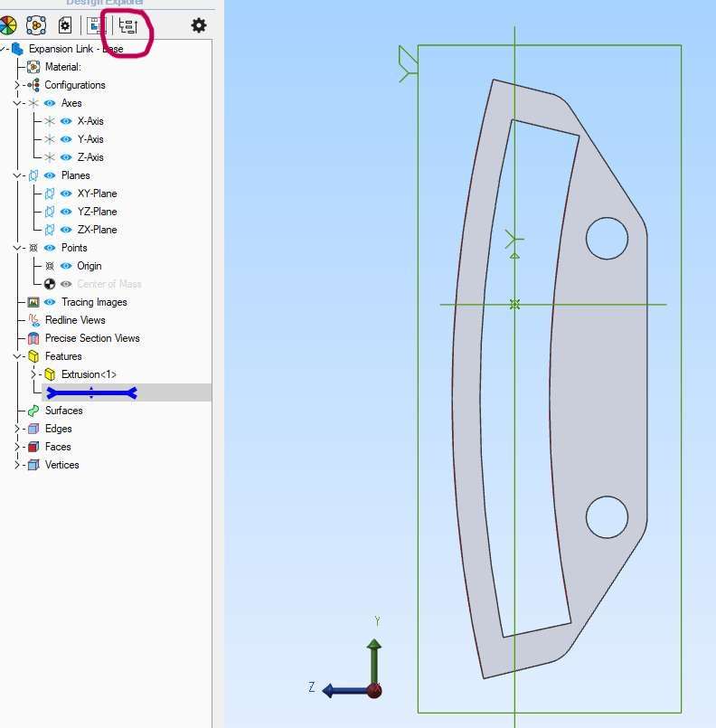This screenshot has width=716, height=728.
Task: Click the origin point marker in viewport
Action: pyautogui.click(x=514, y=305)
